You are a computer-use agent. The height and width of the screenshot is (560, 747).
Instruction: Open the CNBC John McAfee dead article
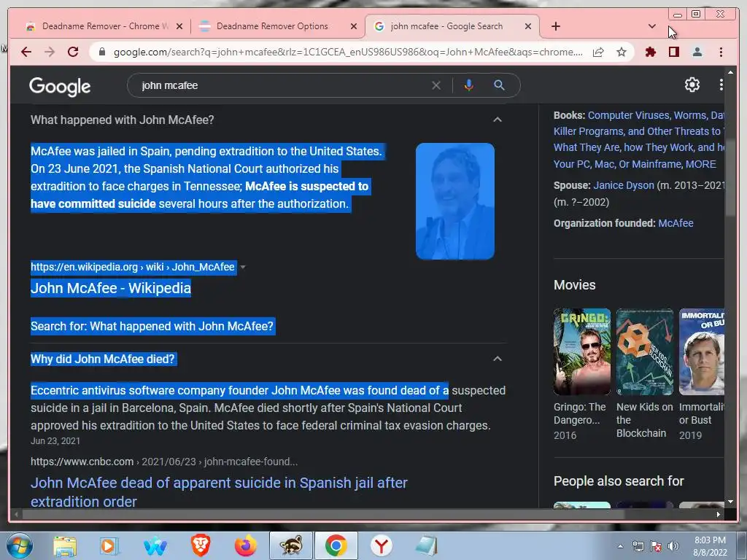click(x=219, y=492)
